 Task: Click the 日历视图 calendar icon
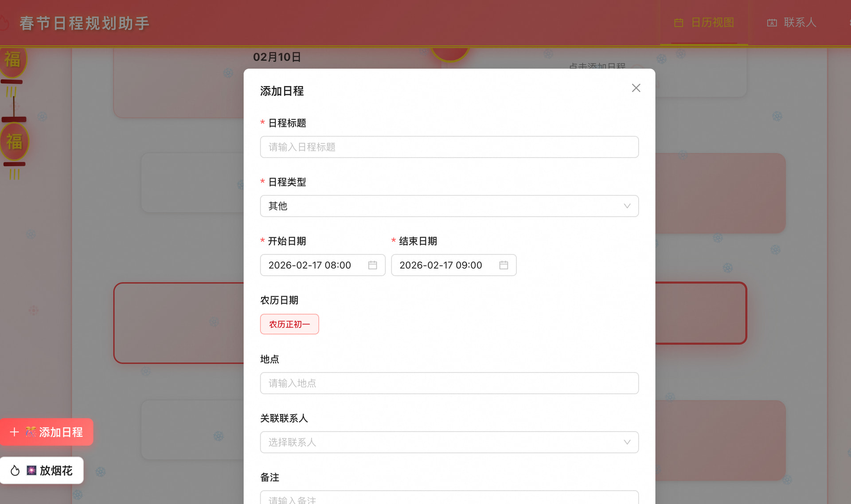[679, 23]
